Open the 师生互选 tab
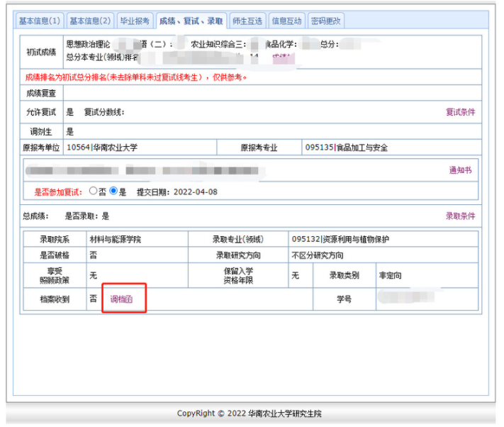Image resolution: width=504 pixels, height=427 pixels. (x=247, y=21)
